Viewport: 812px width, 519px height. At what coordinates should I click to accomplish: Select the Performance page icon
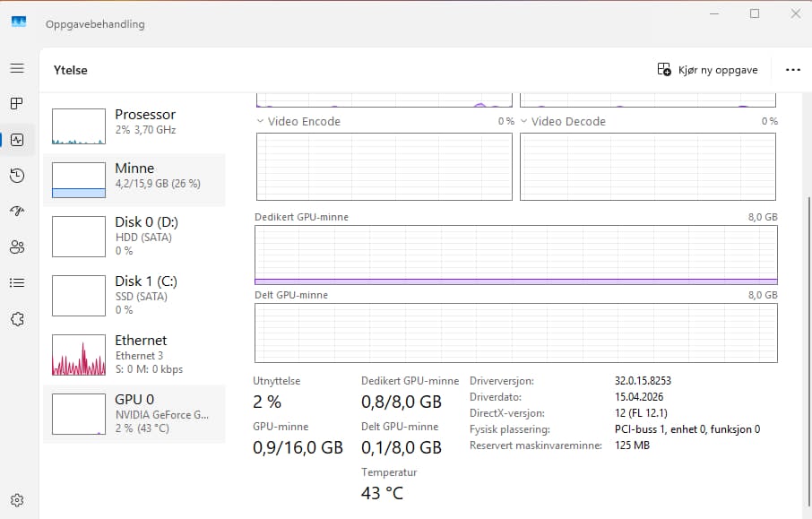[17, 140]
